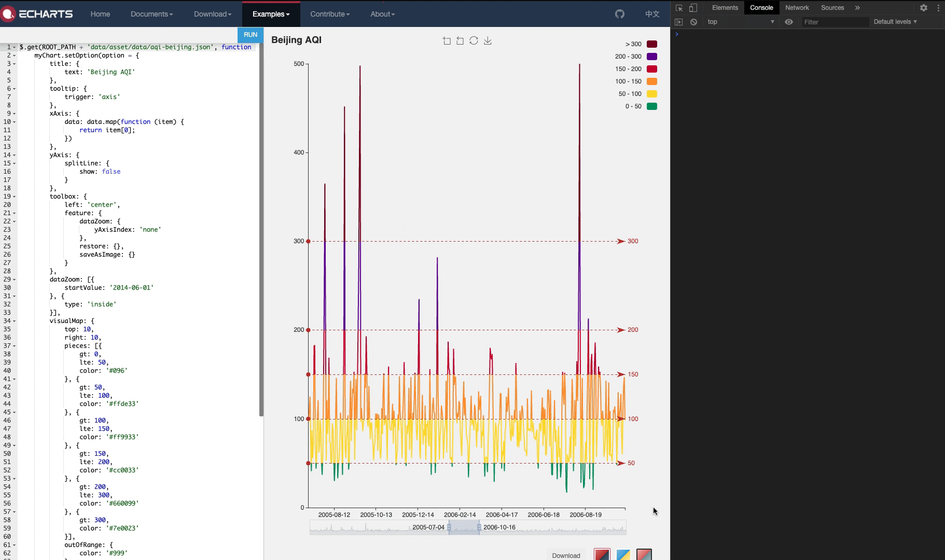Save chart as image via download icon
Viewport: 945px width, 560px height.
[x=488, y=40]
